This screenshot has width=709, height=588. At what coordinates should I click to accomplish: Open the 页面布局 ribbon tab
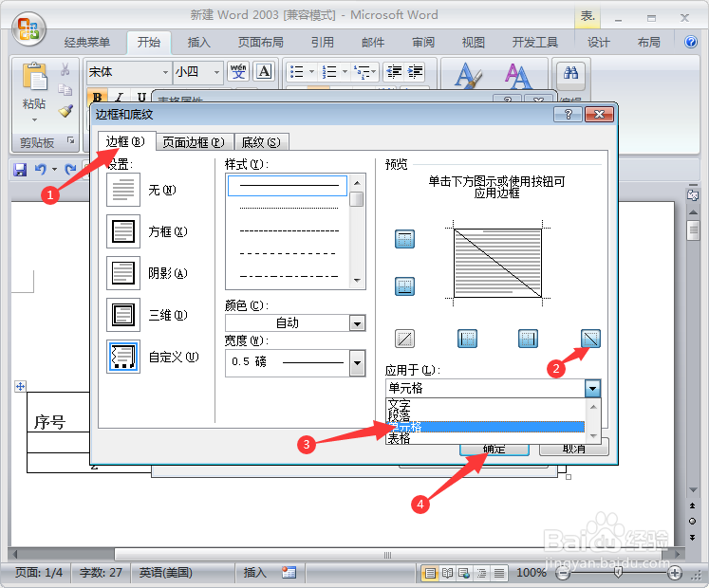tap(261, 42)
